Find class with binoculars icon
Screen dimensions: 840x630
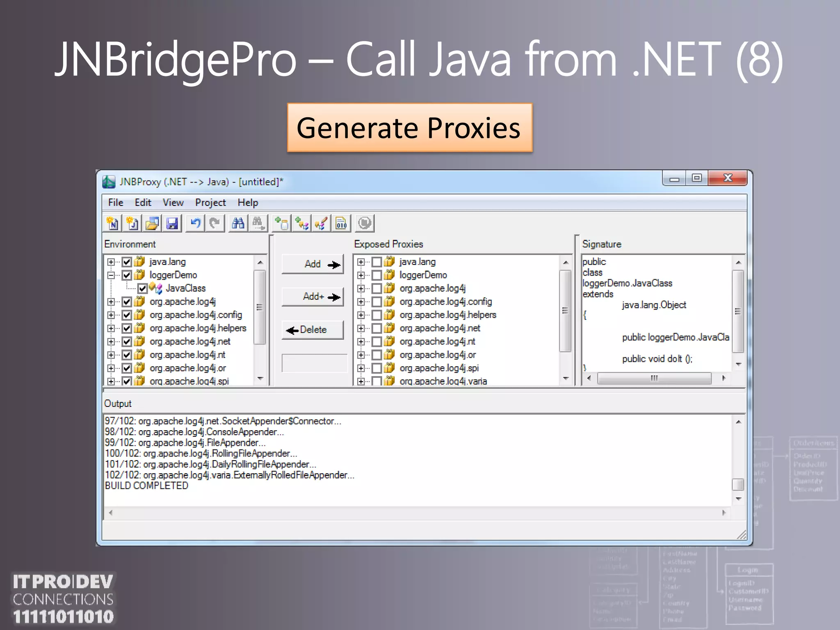click(x=238, y=223)
